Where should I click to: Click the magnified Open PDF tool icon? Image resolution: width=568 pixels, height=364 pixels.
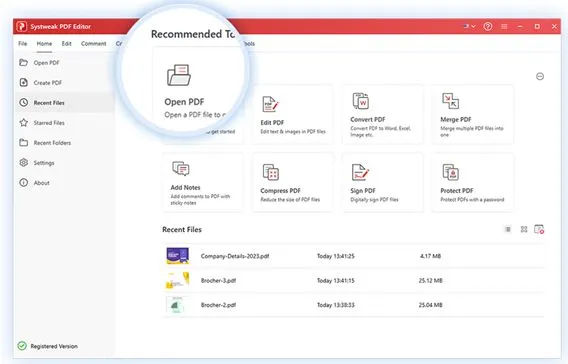pyautogui.click(x=179, y=75)
